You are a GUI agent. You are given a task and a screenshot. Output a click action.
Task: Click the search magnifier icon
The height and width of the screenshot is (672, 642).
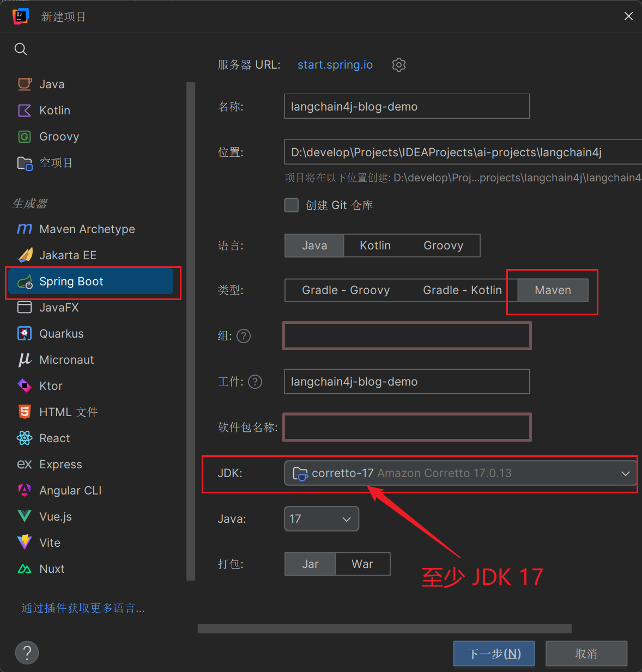point(21,49)
